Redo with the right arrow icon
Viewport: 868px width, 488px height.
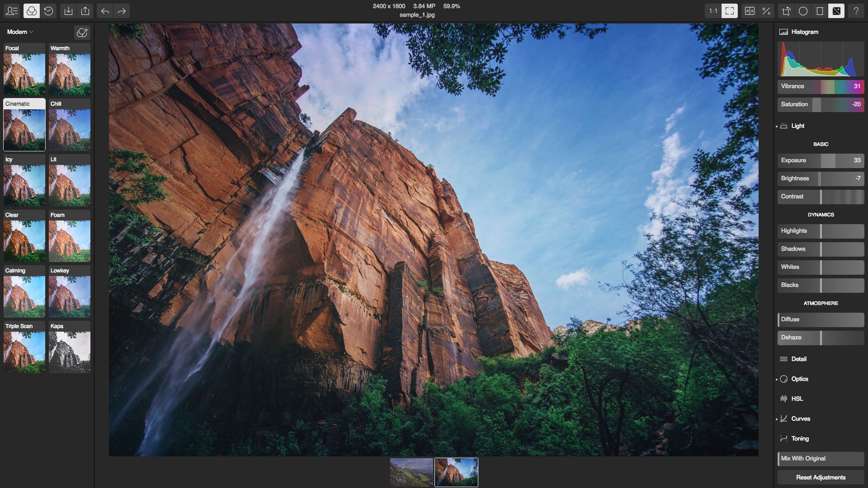point(122,11)
